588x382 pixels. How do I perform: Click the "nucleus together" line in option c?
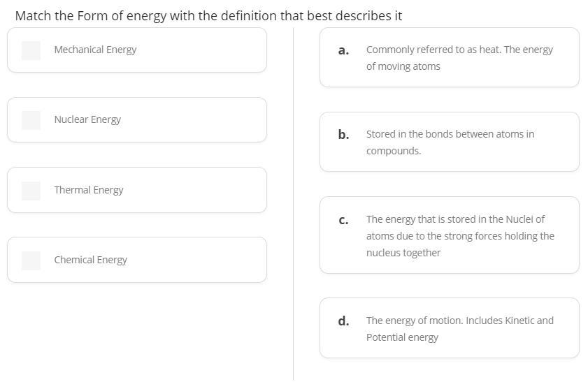click(403, 253)
